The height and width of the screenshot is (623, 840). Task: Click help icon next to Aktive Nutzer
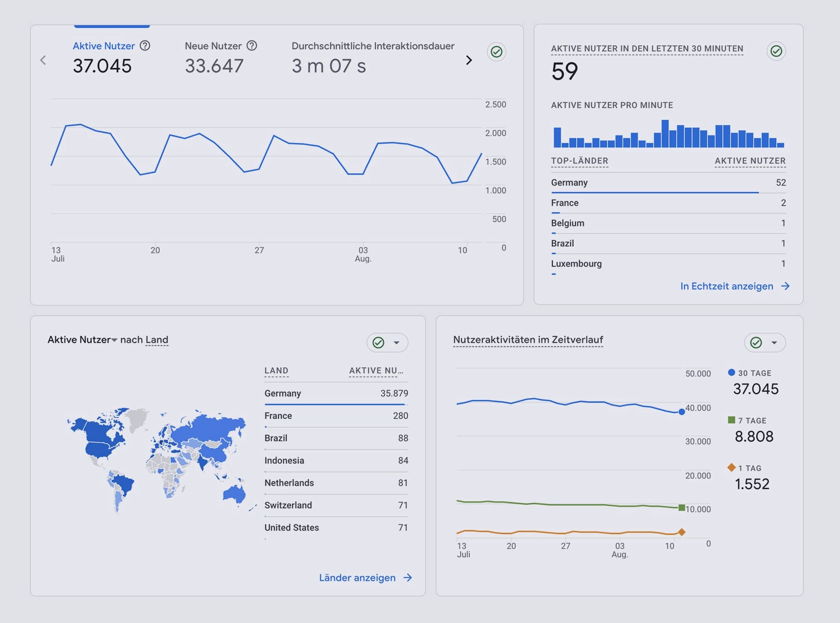pos(145,46)
